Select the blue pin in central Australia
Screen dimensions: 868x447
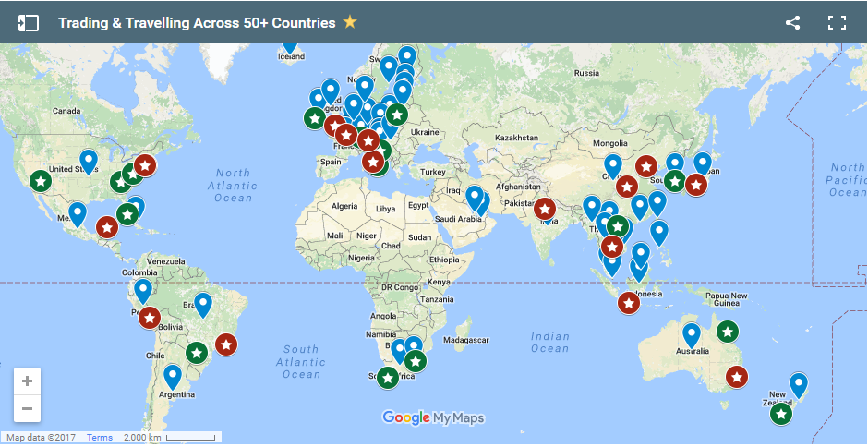692,334
